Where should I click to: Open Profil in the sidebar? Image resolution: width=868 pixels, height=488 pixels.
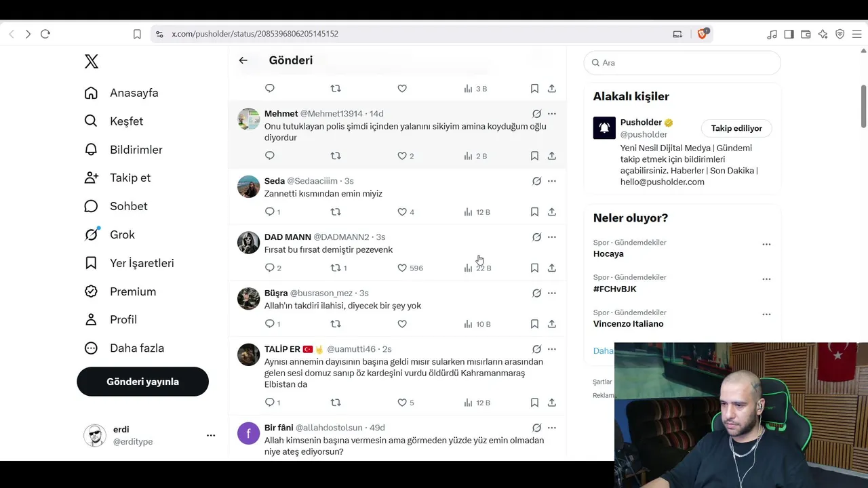click(x=111, y=320)
